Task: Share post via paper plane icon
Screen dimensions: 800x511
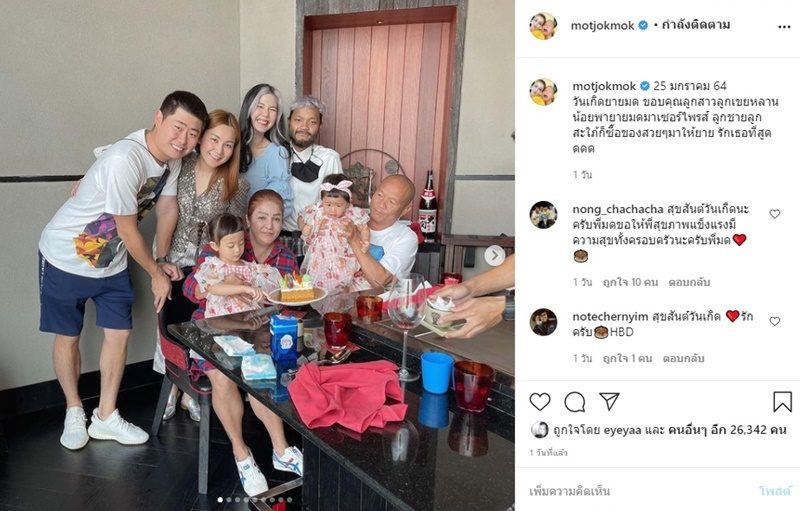Action: coord(609,401)
